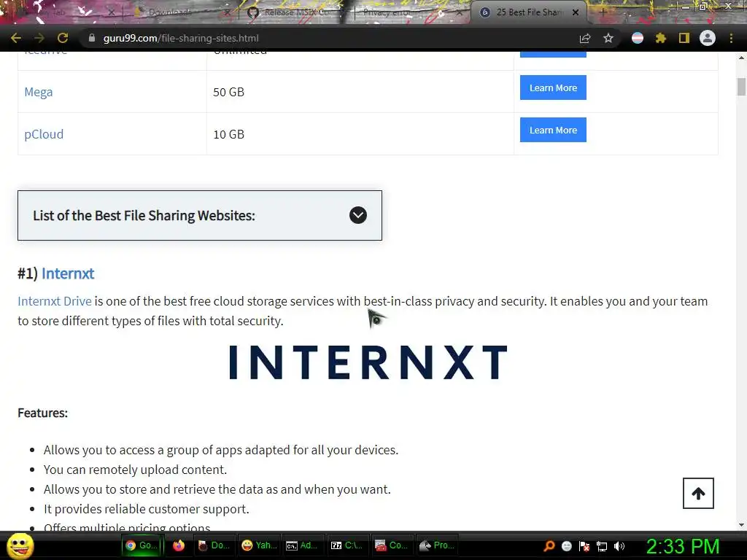The height and width of the screenshot is (560, 747).
Task: Share this page via share icon
Action: 585,38
